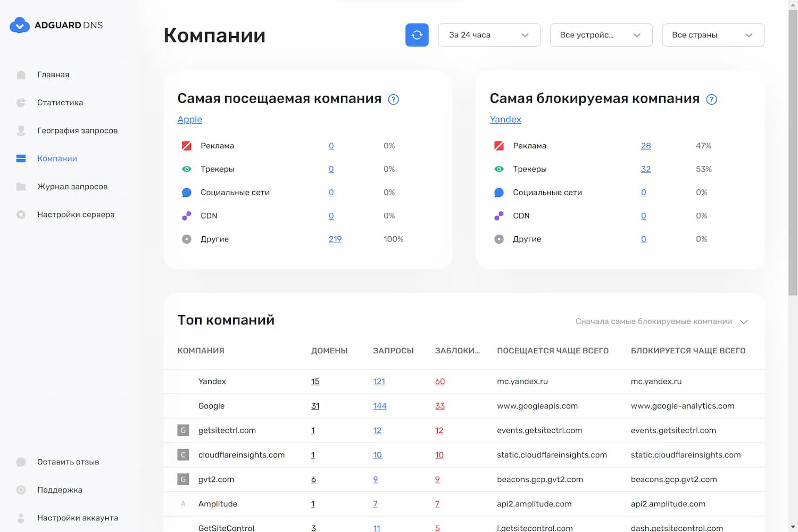The image size is (798, 532).
Task: Click the ЗАПРОСЫ column header
Action: (394, 351)
